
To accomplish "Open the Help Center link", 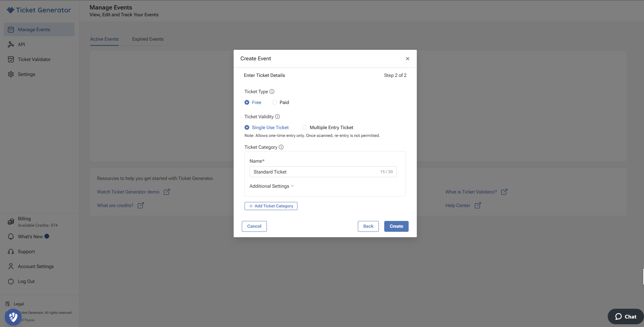I will click(458, 205).
